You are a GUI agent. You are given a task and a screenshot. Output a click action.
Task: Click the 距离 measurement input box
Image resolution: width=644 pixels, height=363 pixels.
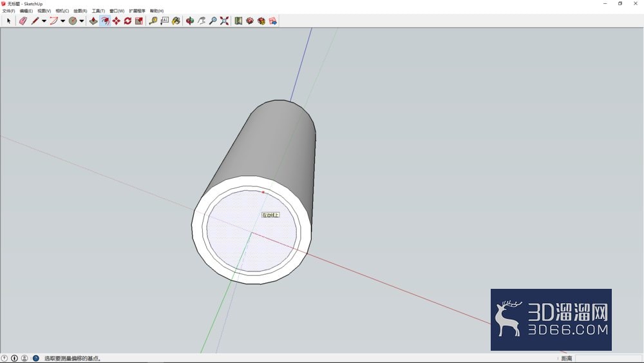click(608, 358)
